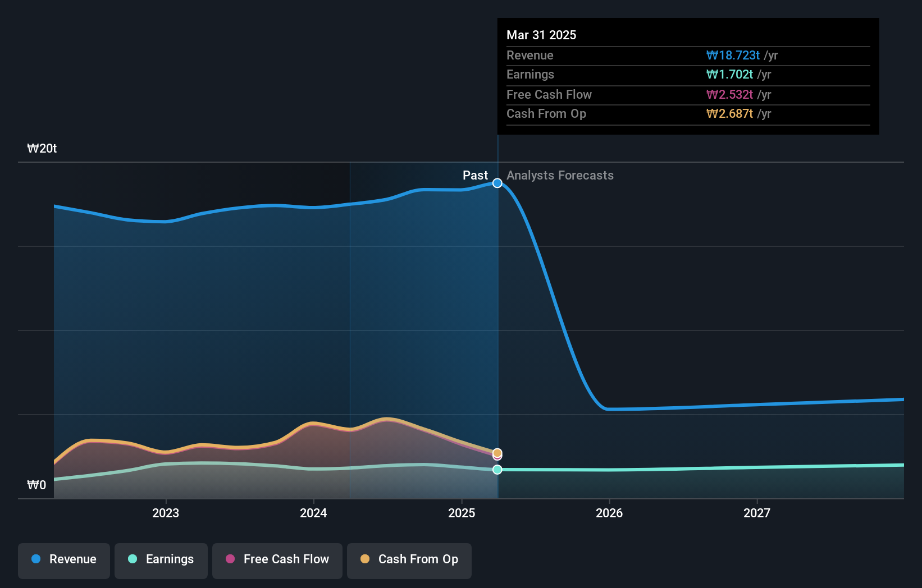Image resolution: width=922 pixels, height=588 pixels.
Task: Click the blue Revenue legend dot
Action: (36, 559)
